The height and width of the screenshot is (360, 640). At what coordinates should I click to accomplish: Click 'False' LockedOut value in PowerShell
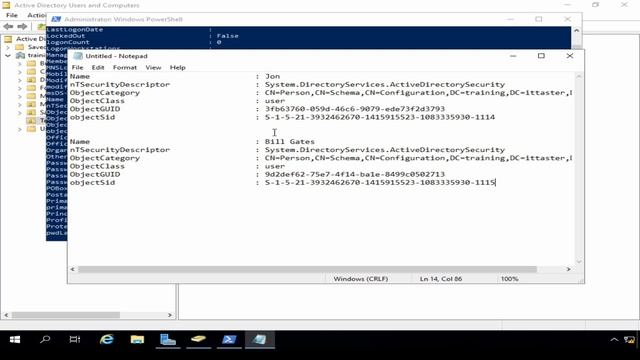[x=227, y=36]
